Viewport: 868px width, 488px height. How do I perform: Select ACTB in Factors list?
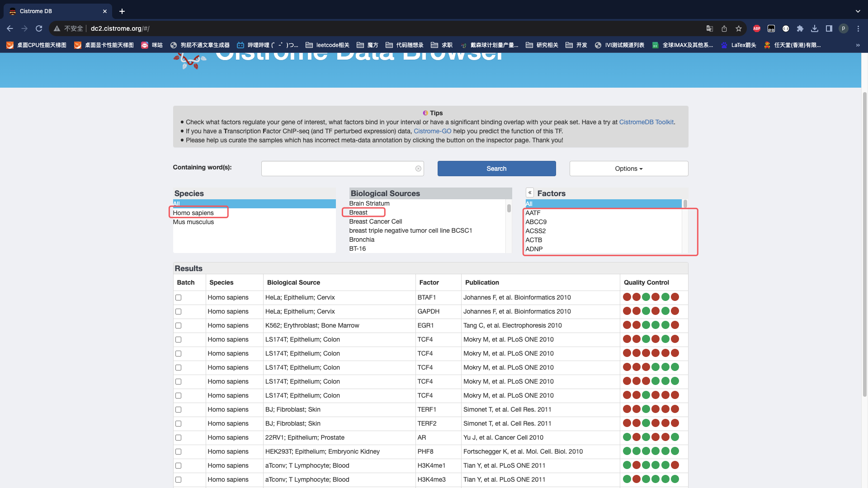click(533, 240)
